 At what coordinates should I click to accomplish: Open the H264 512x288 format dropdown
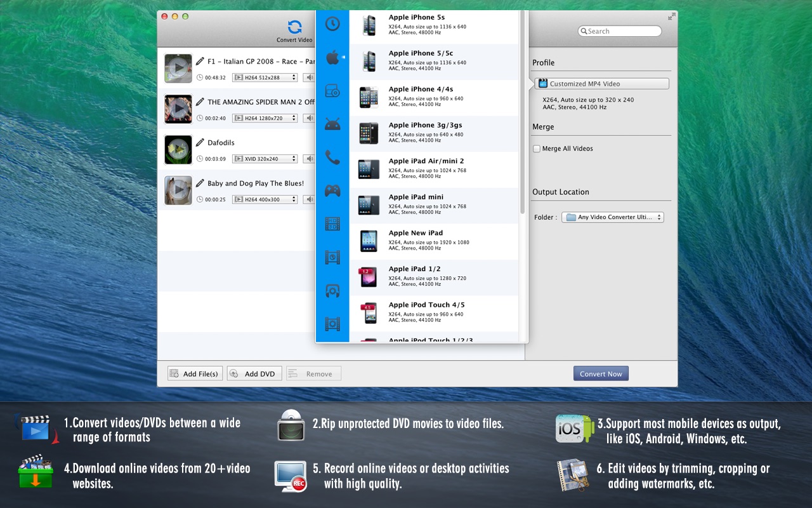click(265, 77)
